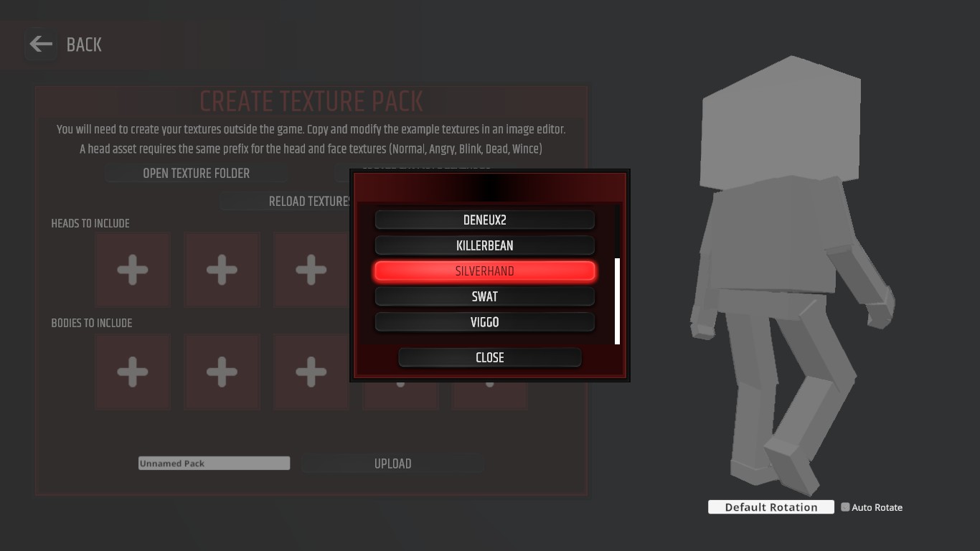Click the popup list scrollbar
Screen dimensions: 980x551
617,301
